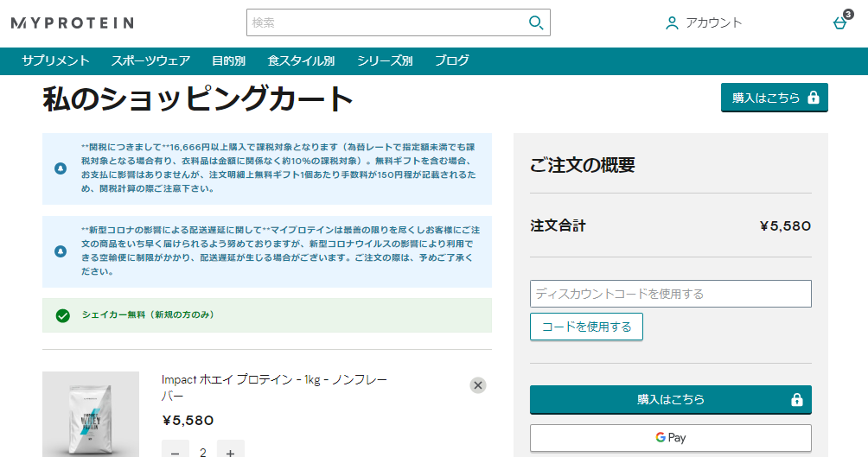
Task: Open the アカウント account menu
Action: coord(703,22)
